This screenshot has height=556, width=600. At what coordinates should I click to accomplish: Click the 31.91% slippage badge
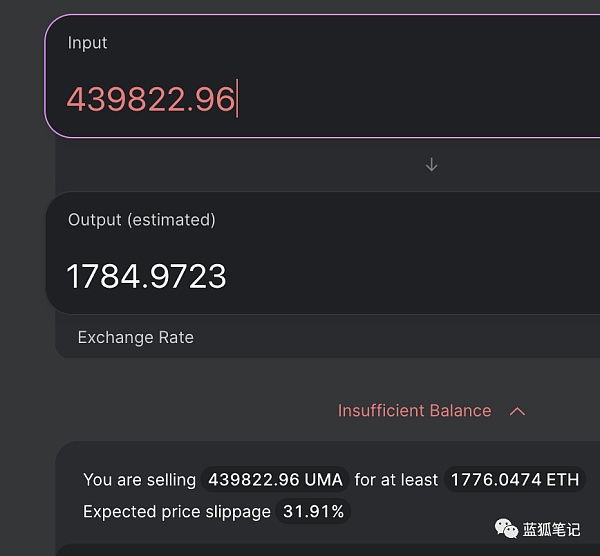coord(314,512)
